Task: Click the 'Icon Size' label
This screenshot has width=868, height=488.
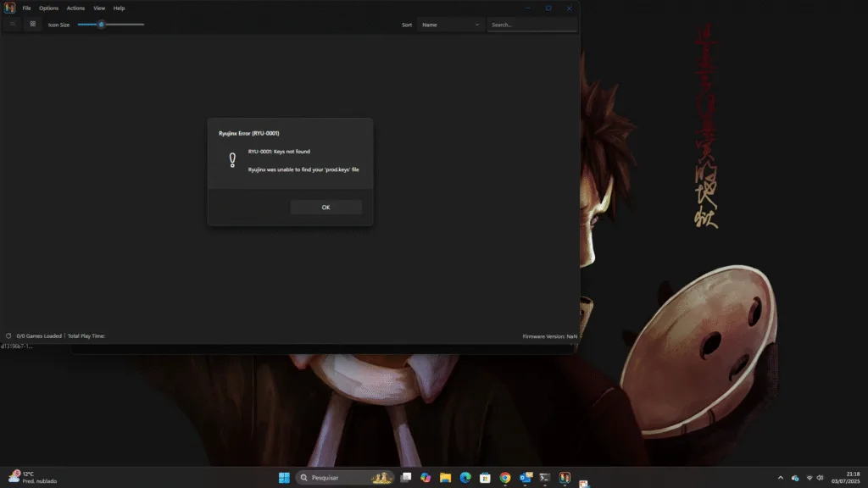Action: coord(58,25)
